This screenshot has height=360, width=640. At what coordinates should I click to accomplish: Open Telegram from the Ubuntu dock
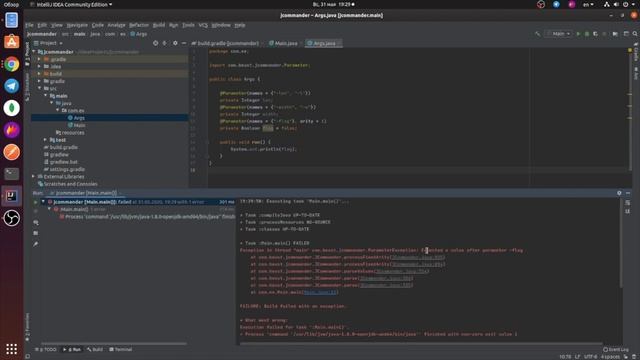(11, 86)
